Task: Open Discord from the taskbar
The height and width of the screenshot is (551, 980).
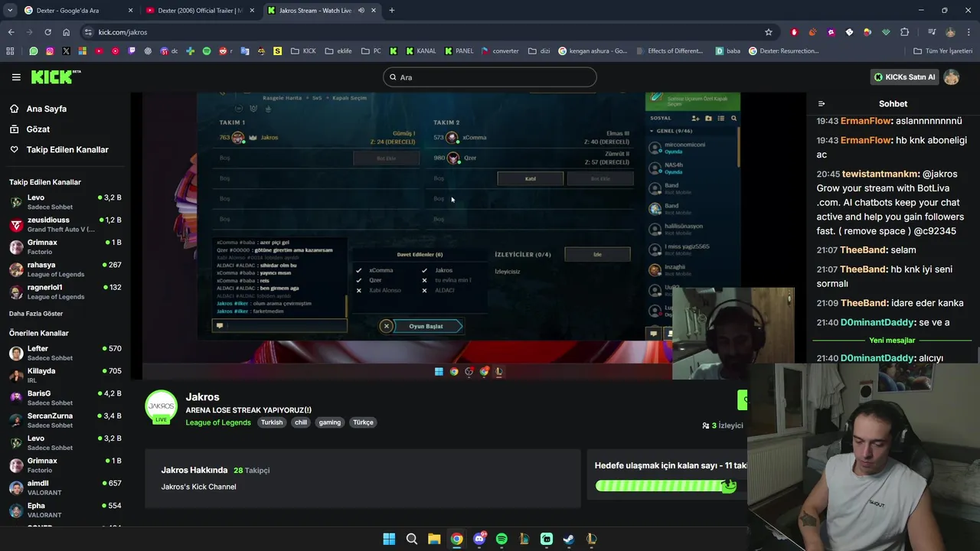Action: click(x=479, y=539)
